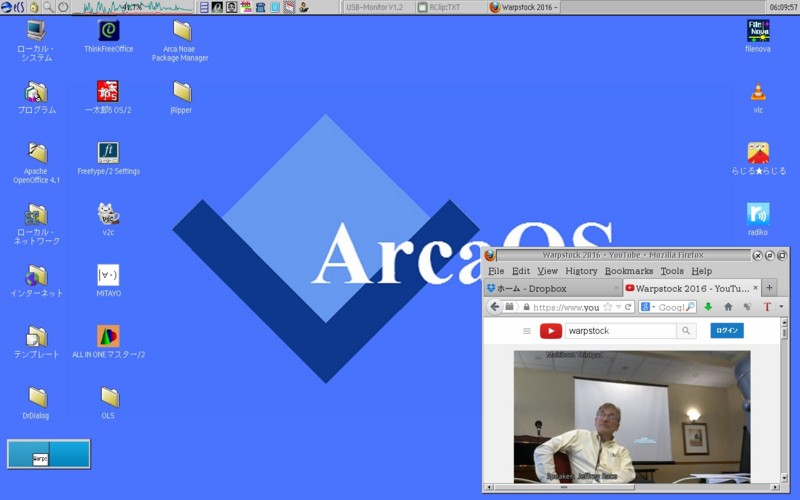
Task: Expand the URL history dropdown arrow
Action: tap(618, 307)
